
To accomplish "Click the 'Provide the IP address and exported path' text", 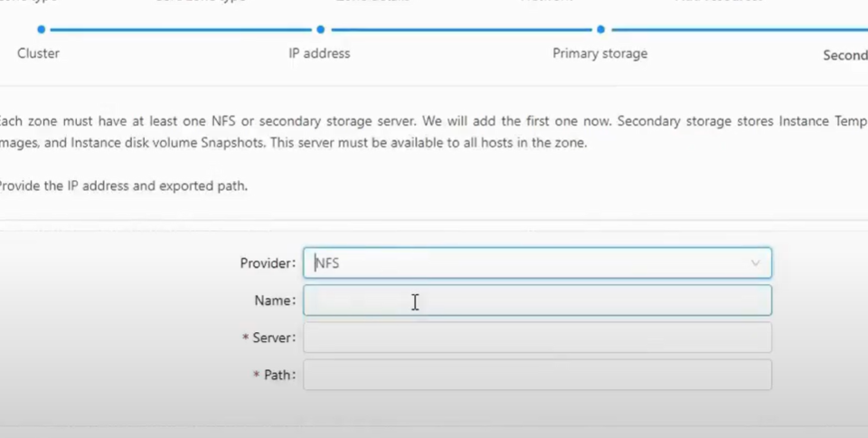I will click(x=123, y=186).
